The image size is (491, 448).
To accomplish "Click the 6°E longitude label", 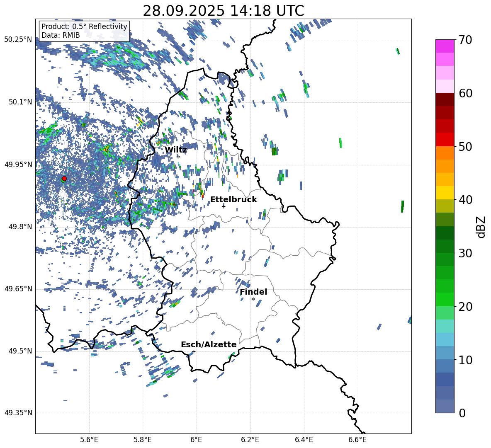I will click(196, 440).
